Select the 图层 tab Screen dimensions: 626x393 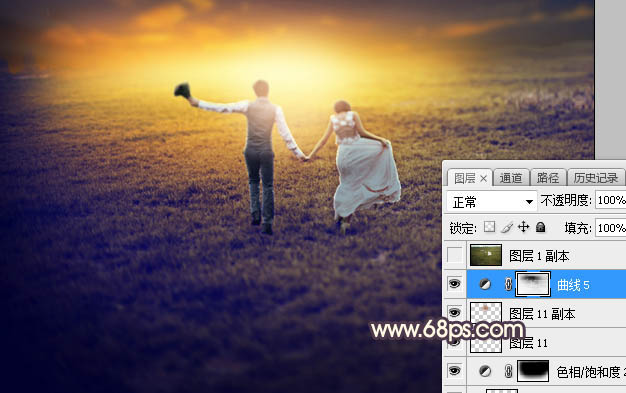click(x=465, y=178)
